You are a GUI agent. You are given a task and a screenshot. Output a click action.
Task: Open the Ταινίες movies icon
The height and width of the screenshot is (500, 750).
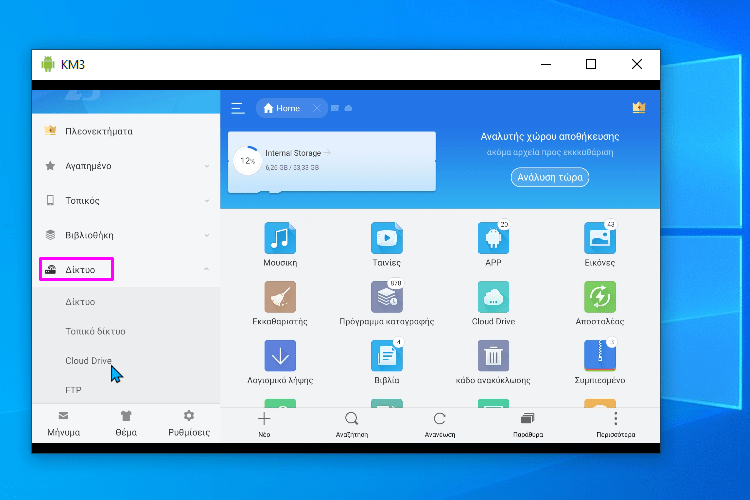(386, 238)
